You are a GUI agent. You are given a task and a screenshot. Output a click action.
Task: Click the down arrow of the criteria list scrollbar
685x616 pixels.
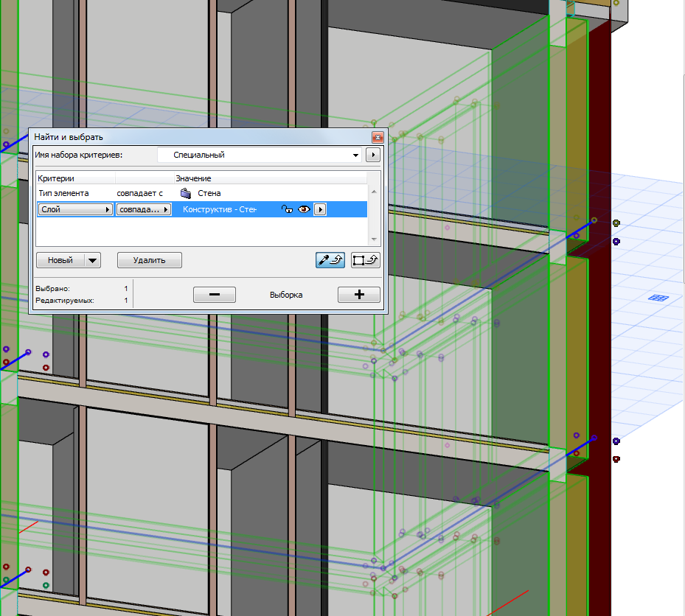point(374,239)
